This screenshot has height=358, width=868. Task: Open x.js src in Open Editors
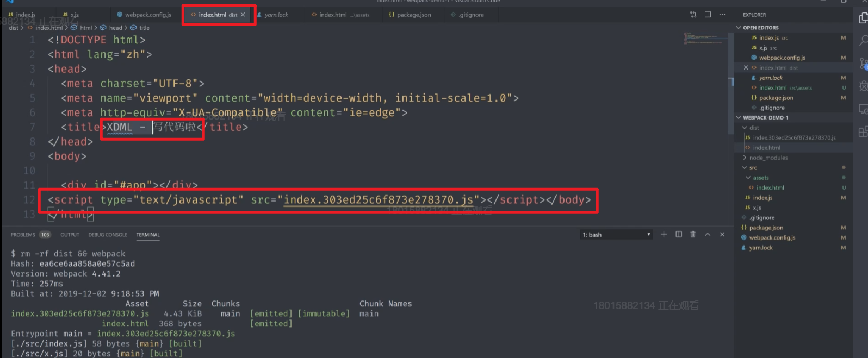tap(793, 48)
